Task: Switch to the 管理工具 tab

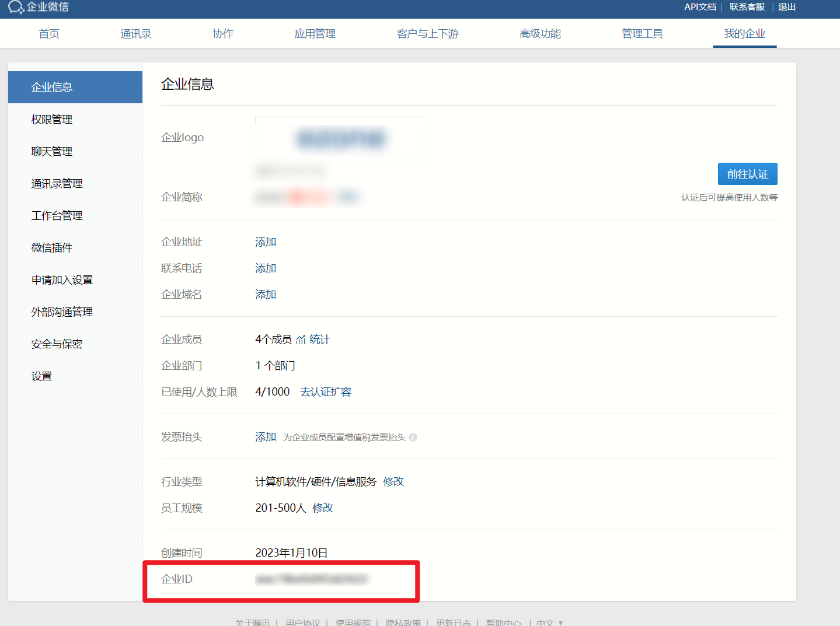Action: [642, 33]
